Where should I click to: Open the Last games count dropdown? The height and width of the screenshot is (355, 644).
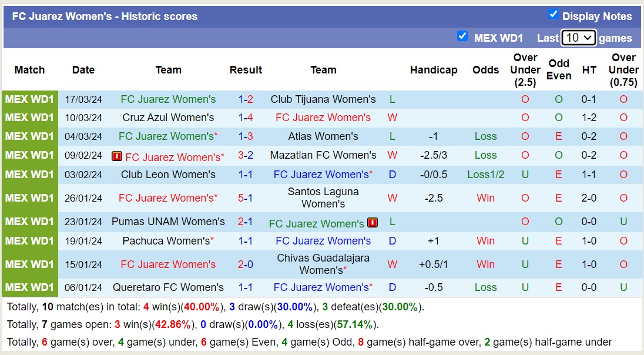[x=578, y=38]
